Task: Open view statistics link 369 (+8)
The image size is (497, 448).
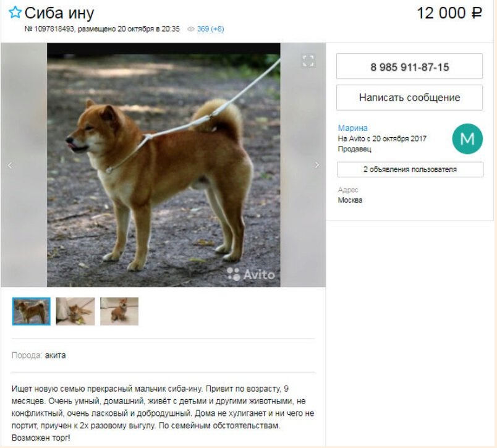Action: tap(210, 29)
